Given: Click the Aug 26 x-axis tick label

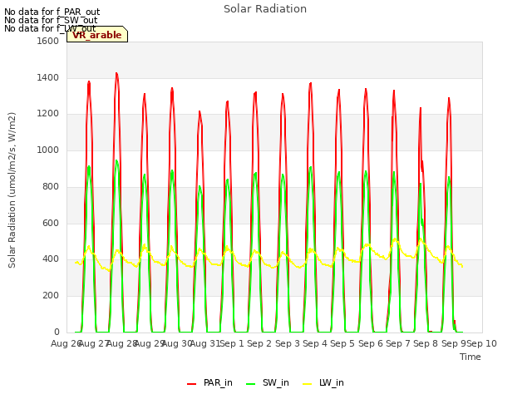Looking at the screenshot, I should click(x=66, y=343).
